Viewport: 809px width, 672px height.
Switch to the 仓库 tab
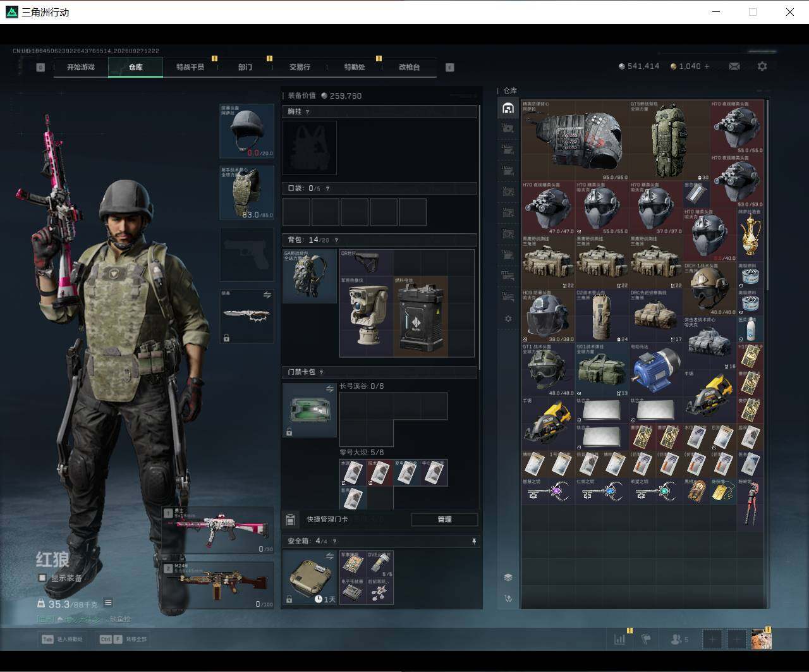[x=135, y=67]
